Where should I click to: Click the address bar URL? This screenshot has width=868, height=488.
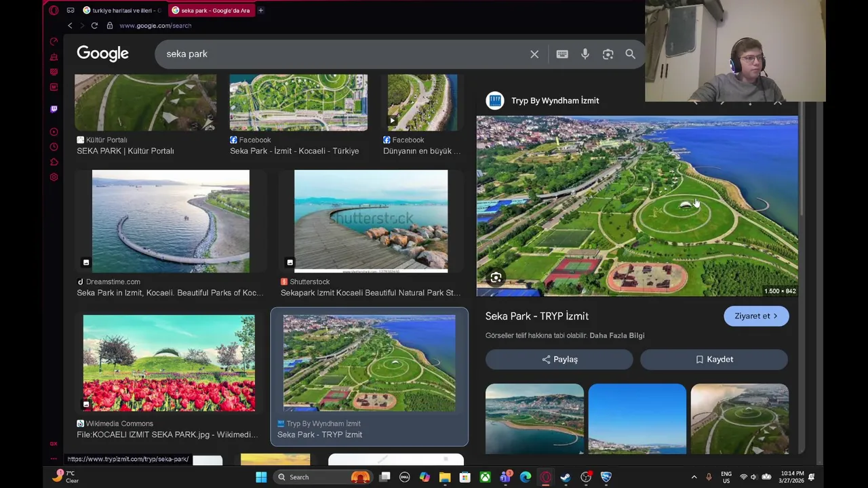pyautogui.click(x=155, y=26)
